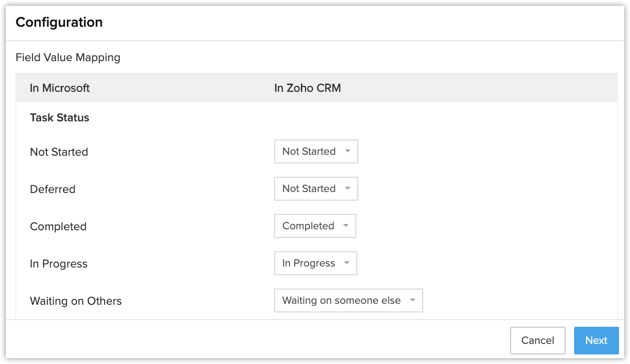This screenshot has width=630, height=364.
Task: Open the Zoho dropdown for the Deferred row
Action: (x=316, y=189)
